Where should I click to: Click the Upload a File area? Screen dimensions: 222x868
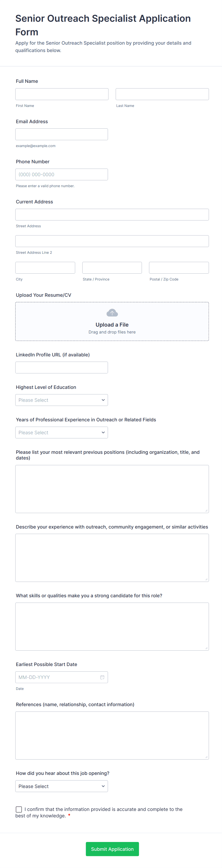point(112,325)
